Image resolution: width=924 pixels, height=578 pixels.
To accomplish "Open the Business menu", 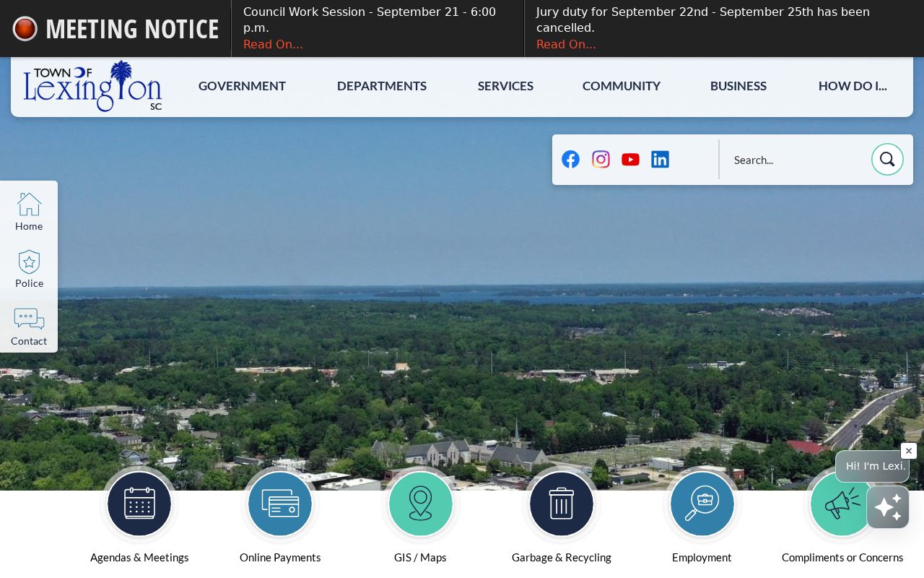I will tap(738, 86).
